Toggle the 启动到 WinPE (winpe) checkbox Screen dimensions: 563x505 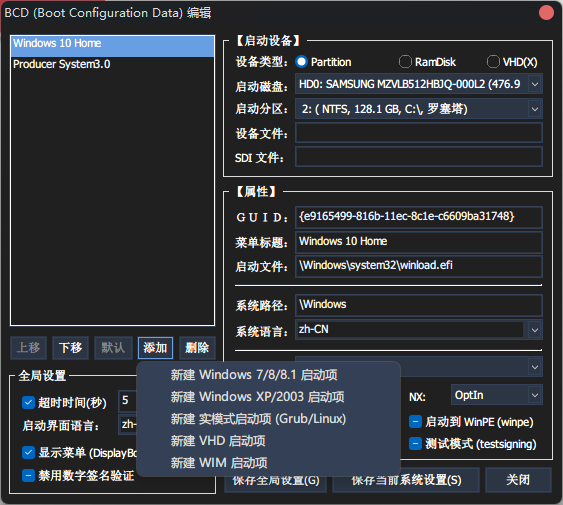(415, 422)
